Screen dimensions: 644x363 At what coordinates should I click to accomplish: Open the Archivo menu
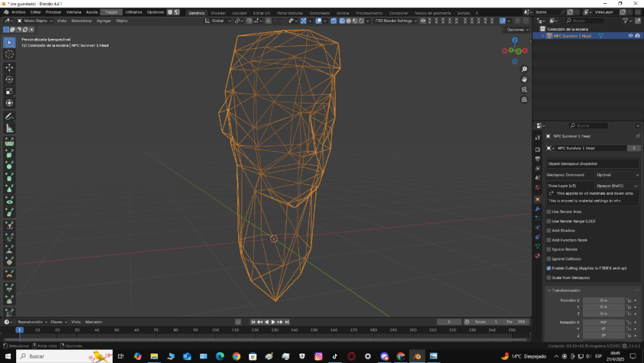pos(19,12)
